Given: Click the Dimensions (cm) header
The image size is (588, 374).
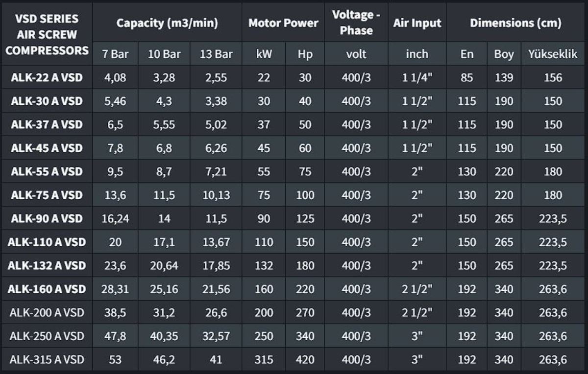Looking at the screenshot, I should [x=515, y=23].
